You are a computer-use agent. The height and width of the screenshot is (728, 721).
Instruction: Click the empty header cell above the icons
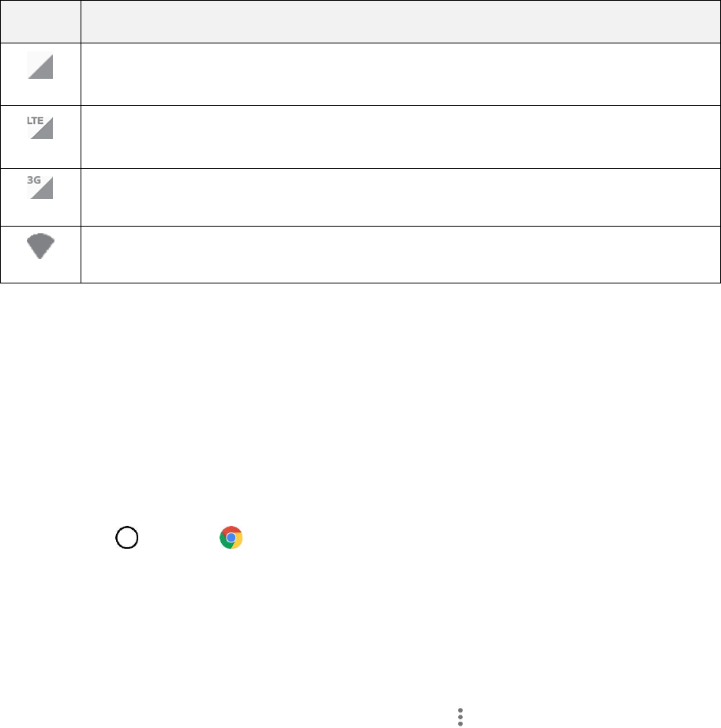40,21
